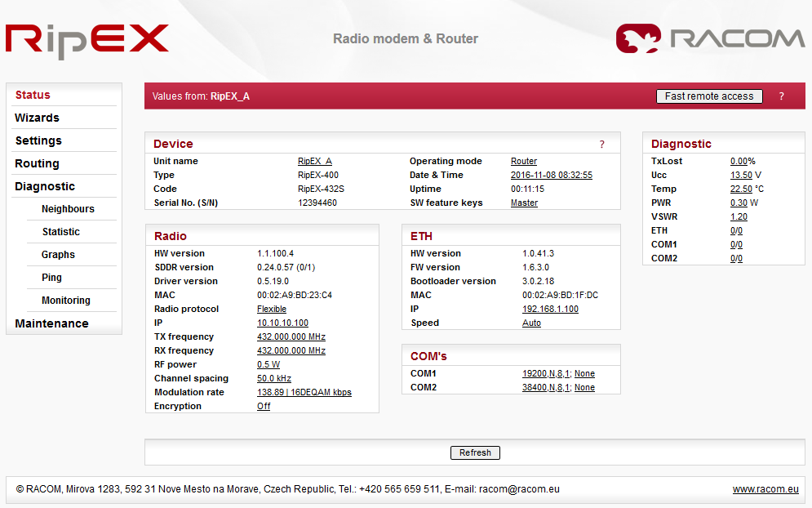Click the Type value RipEX-400
Screen dimensions: 812x508
(x=318, y=176)
